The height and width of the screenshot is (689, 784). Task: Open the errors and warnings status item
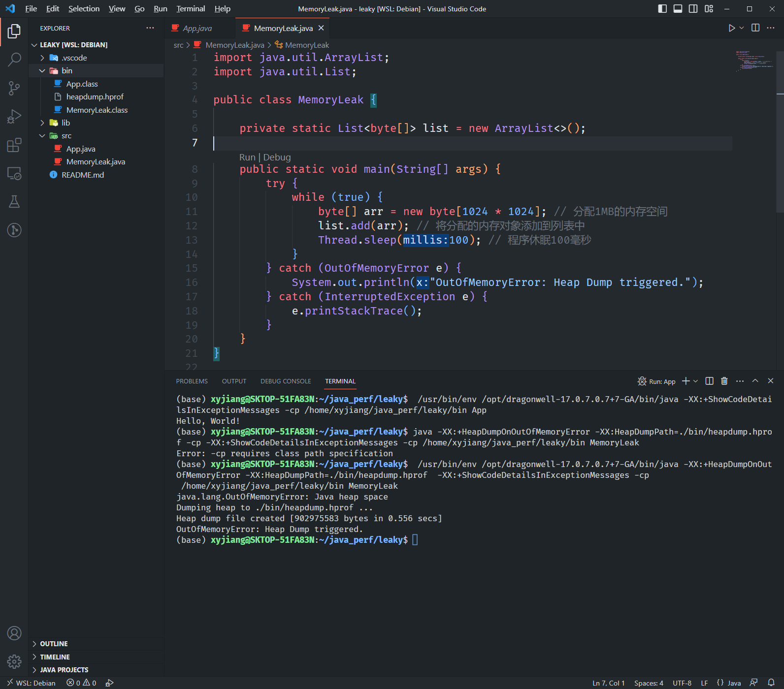[81, 683]
